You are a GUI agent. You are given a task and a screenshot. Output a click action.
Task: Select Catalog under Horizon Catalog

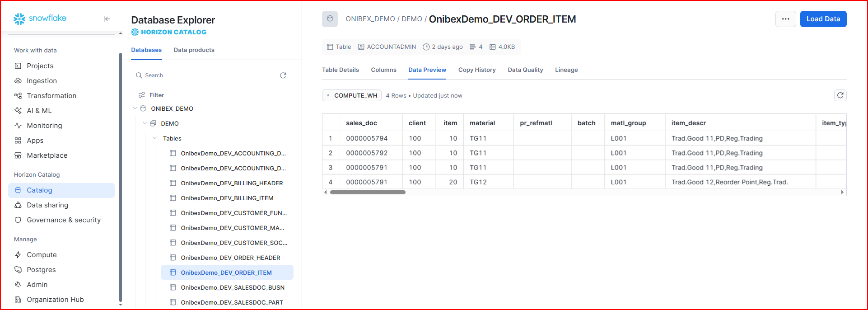pos(61,190)
